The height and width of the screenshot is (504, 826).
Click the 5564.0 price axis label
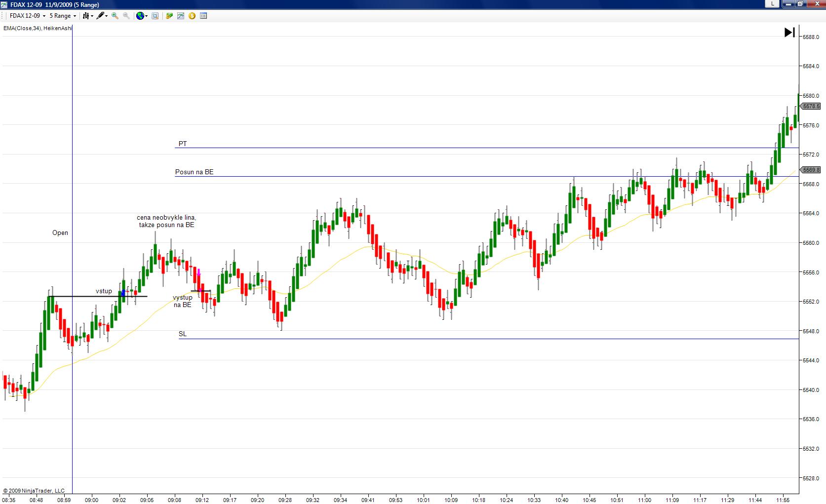[811, 213]
